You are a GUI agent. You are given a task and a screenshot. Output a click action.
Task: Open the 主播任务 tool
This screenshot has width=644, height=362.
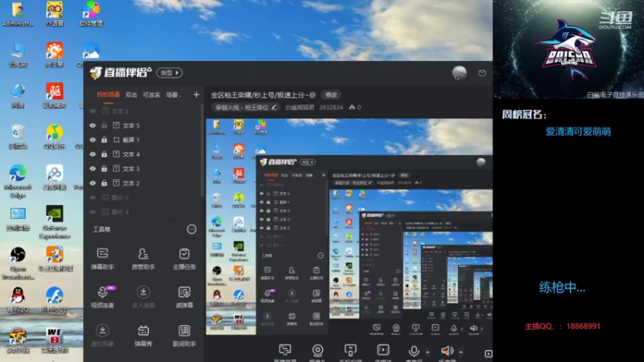tap(184, 258)
